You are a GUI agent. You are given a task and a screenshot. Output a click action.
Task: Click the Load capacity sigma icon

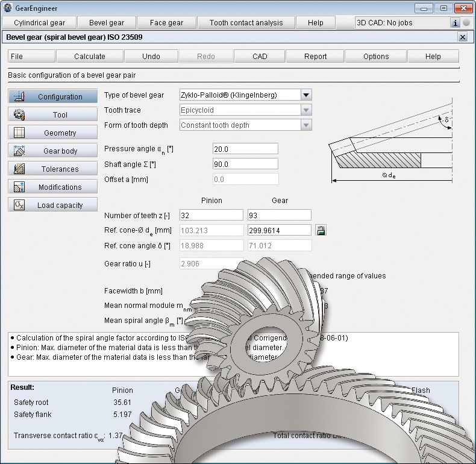pyautogui.click(x=19, y=205)
